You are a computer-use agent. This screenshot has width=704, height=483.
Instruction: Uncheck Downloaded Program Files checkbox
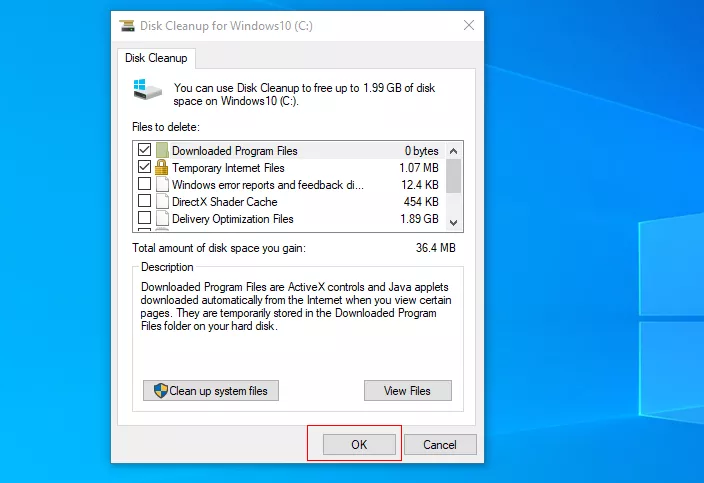click(x=144, y=149)
